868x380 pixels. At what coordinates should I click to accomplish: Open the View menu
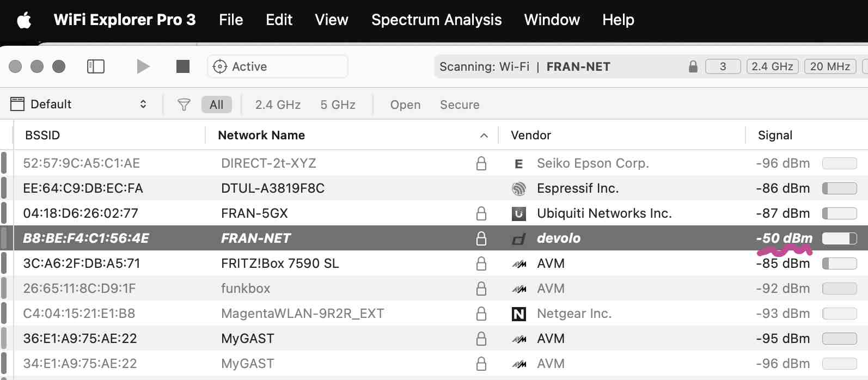click(331, 20)
